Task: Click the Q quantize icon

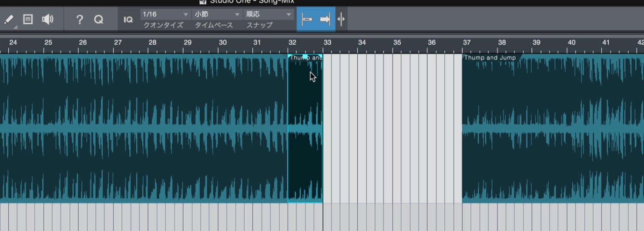Action: (x=99, y=20)
